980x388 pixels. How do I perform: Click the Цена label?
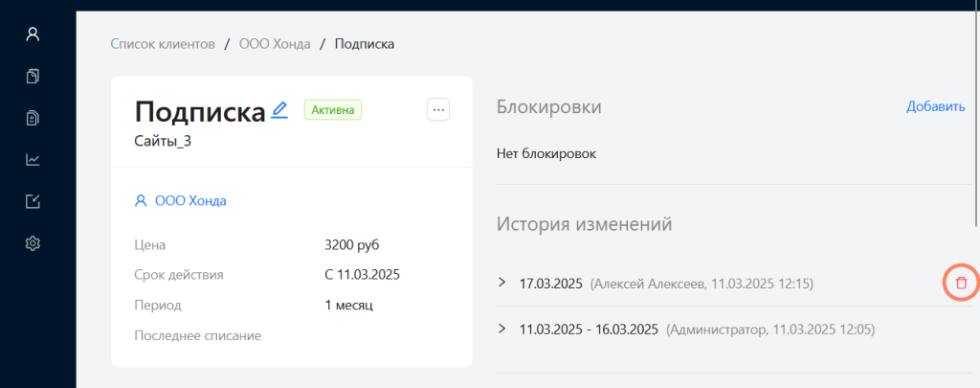coord(150,244)
